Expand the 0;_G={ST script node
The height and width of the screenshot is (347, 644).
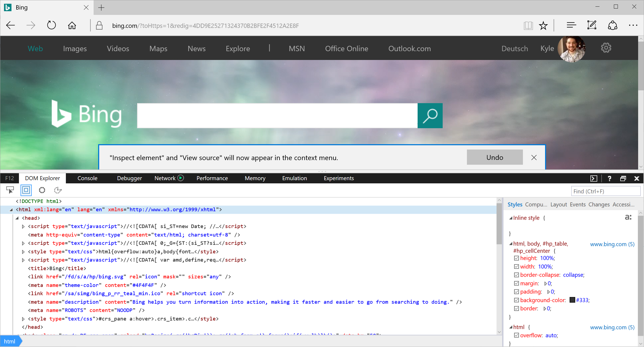(x=23, y=243)
